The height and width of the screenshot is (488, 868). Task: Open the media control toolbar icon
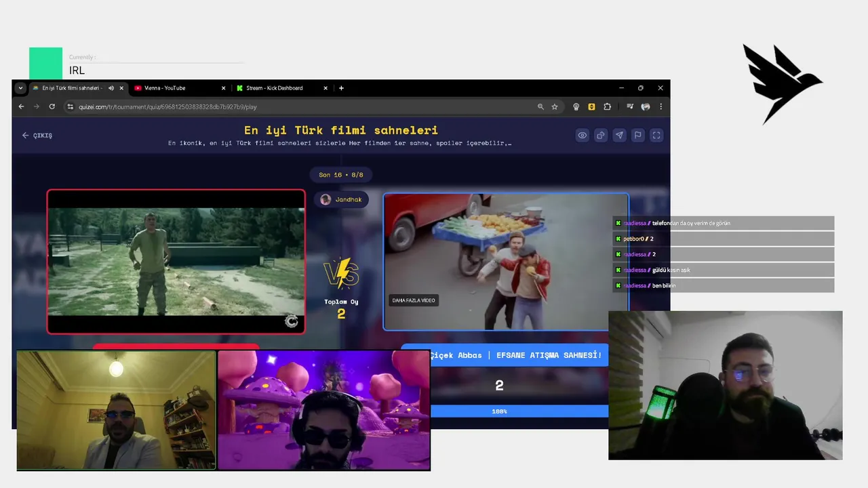coord(630,106)
